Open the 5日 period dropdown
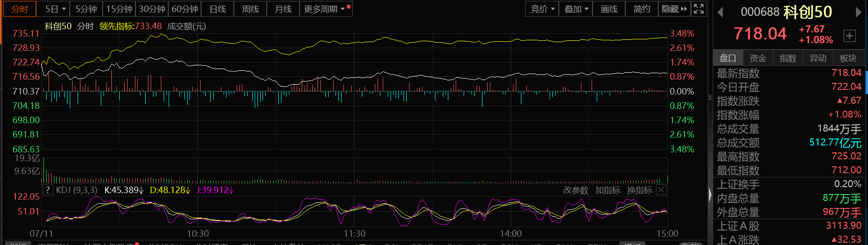Screen dimensions: 868x245 (x=55, y=9)
